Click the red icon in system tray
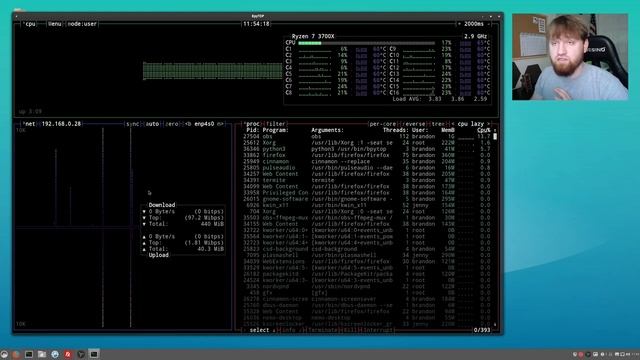The height and width of the screenshot is (360, 640). tap(581, 354)
